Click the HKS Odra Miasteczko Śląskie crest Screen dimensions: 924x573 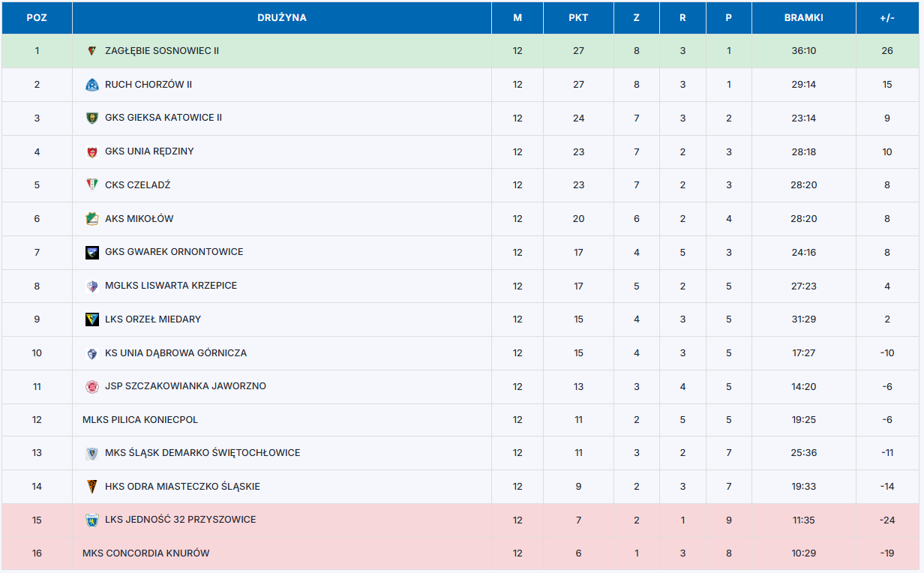[x=92, y=487]
